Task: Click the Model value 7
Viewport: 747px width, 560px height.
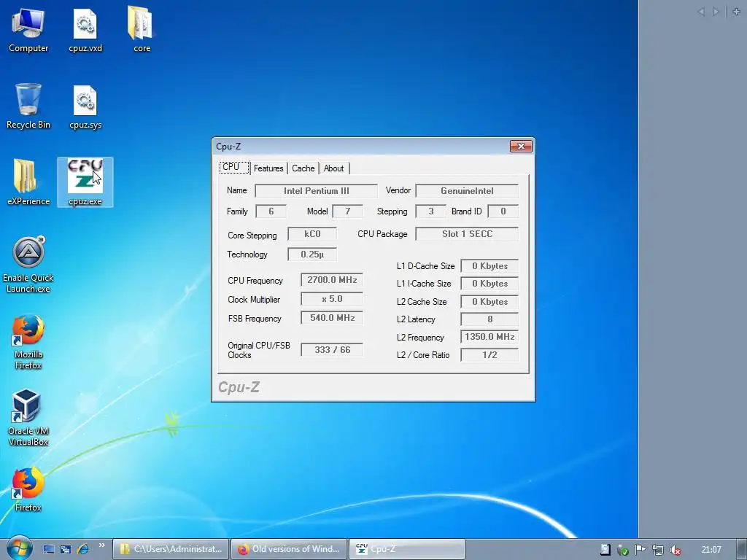Action: (x=347, y=211)
